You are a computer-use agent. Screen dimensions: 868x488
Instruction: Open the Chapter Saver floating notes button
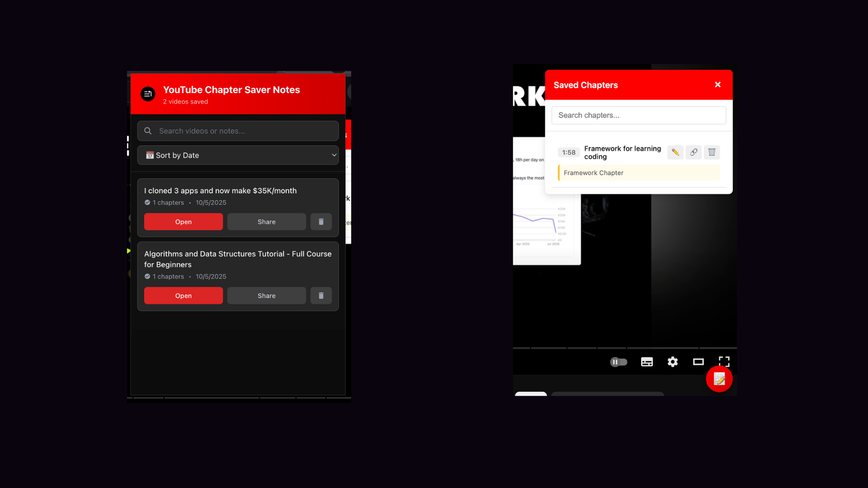coord(719,379)
